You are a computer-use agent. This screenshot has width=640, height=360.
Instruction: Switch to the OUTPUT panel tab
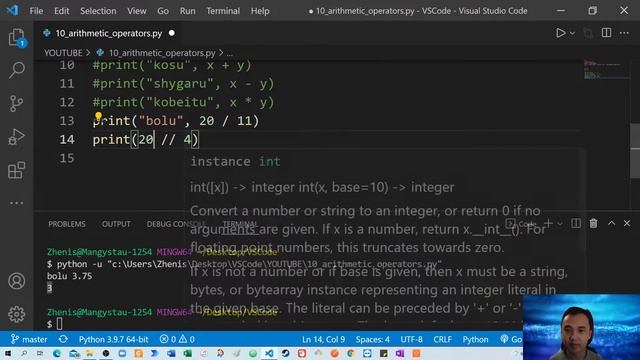click(116, 224)
